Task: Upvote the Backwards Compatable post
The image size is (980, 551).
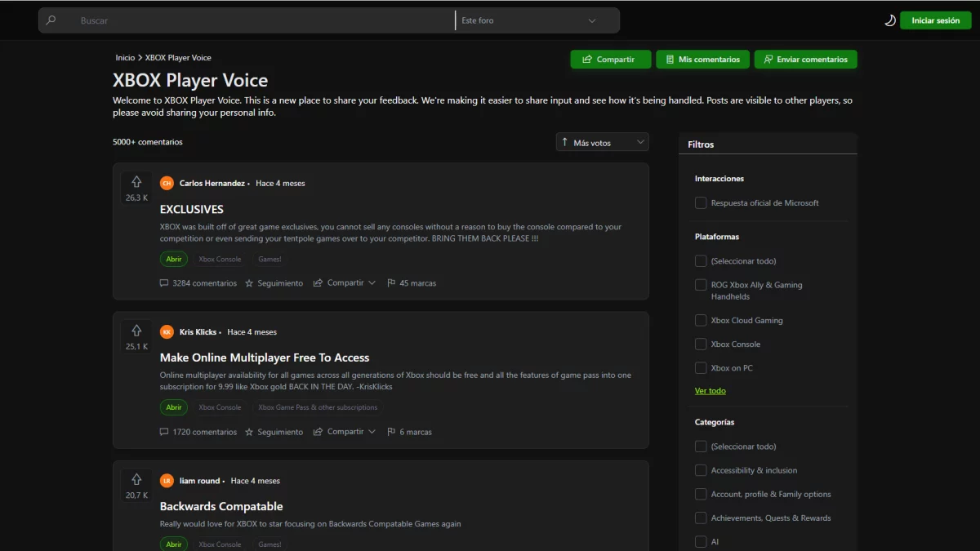Action: coord(136,479)
